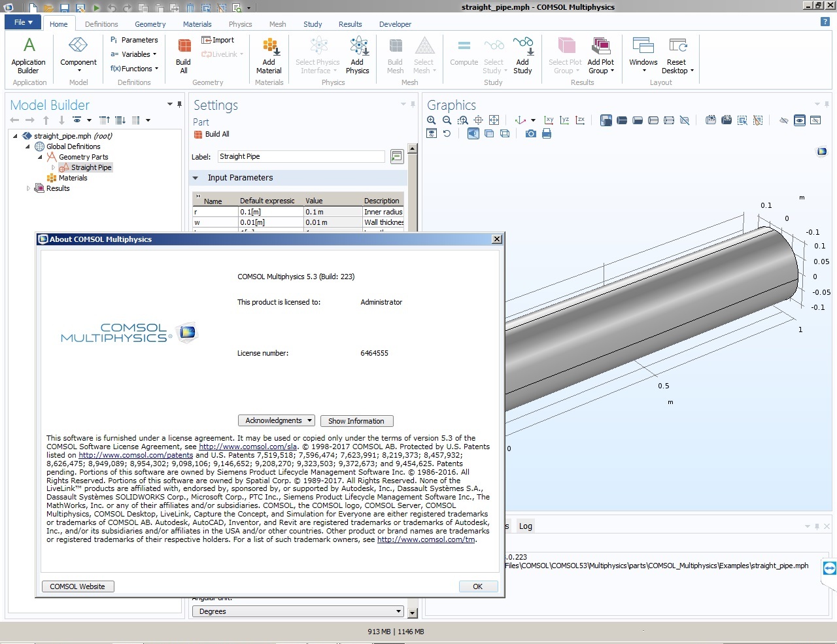Click Show Information button
Viewport: 837px width, 644px height.
(x=356, y=421)
